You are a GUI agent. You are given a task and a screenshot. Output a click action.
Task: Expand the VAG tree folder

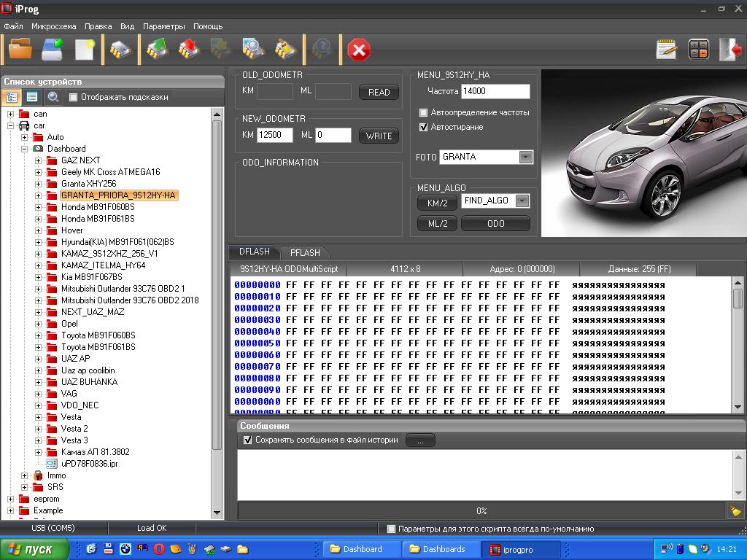click(x=38, y=394)
